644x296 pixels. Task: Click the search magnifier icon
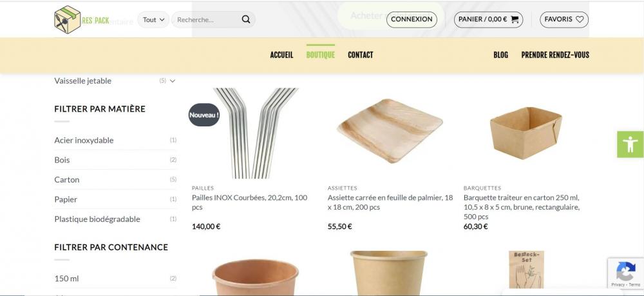[x=245, y=19]
